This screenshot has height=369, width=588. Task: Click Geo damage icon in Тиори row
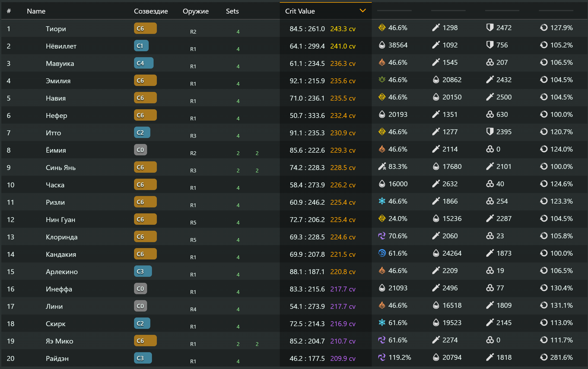click(382, 28)
